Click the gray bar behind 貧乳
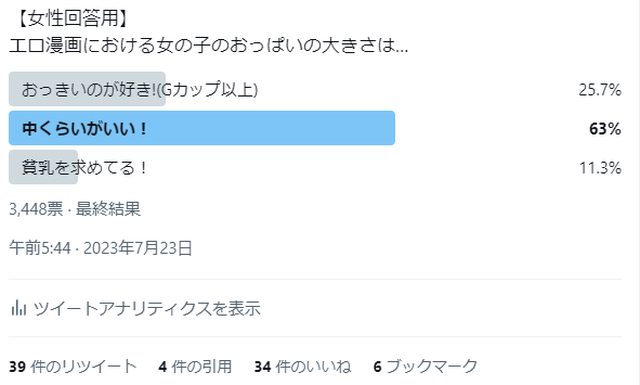This screenshot has width=640, height=385. tap(43, 167)
